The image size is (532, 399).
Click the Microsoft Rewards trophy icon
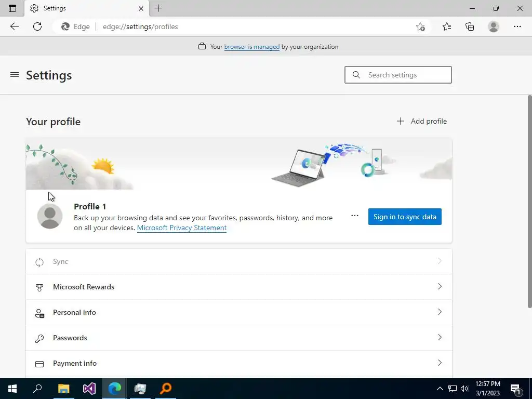(39, 288)
